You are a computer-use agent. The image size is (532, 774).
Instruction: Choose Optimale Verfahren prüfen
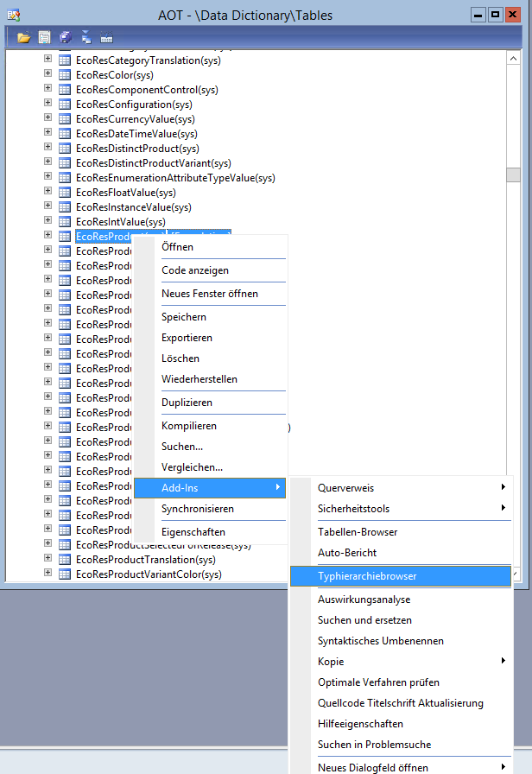401,682
